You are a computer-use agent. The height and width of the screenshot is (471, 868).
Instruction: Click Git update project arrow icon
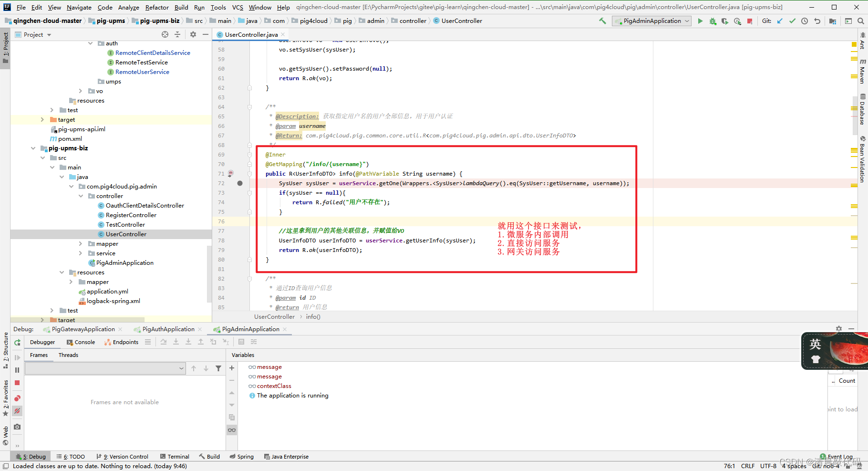pyautogui.click(x=780, y=21)
